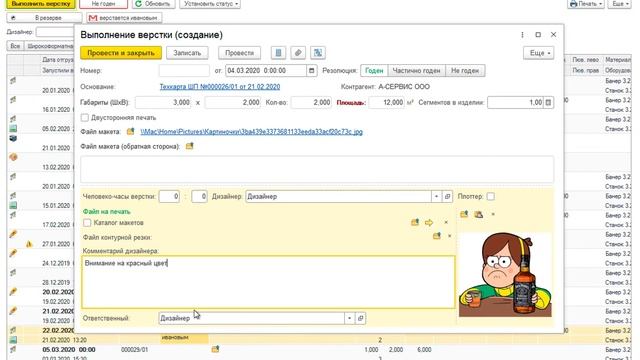Open the Печать dropdown in main window
The image size is (640, 360).
pos(585,4)
